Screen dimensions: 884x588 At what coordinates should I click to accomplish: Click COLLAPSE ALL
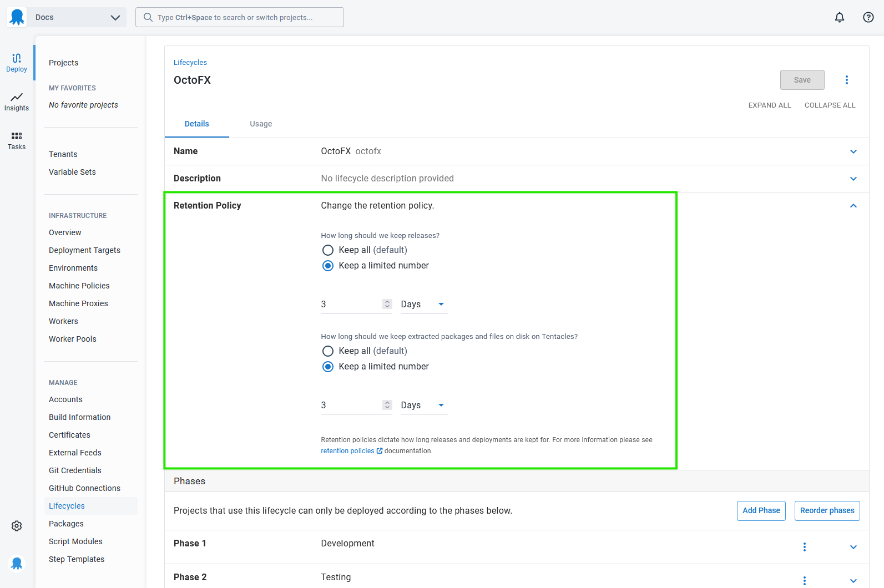click(830, 105)
